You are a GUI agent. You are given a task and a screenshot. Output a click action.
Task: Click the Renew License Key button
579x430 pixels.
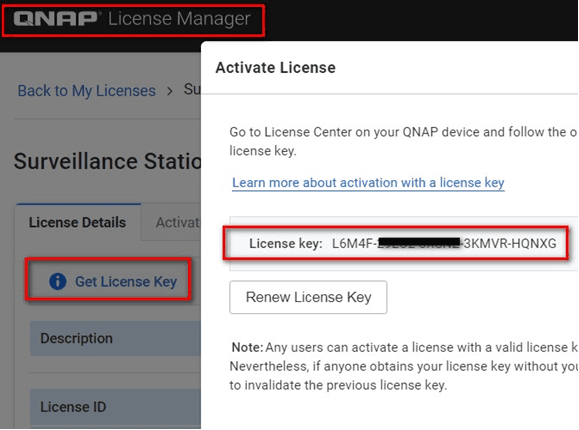coord(308,297)
